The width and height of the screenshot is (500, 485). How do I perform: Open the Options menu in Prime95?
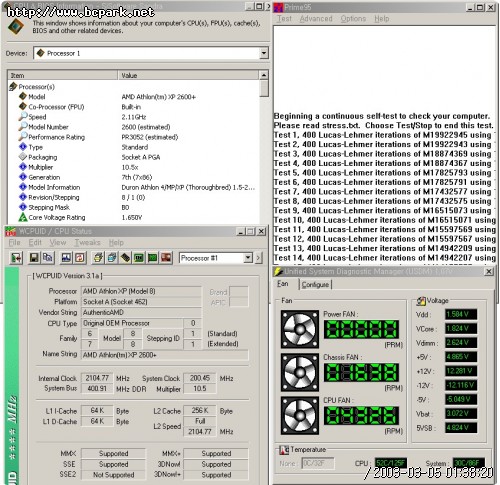click(353, 19)
